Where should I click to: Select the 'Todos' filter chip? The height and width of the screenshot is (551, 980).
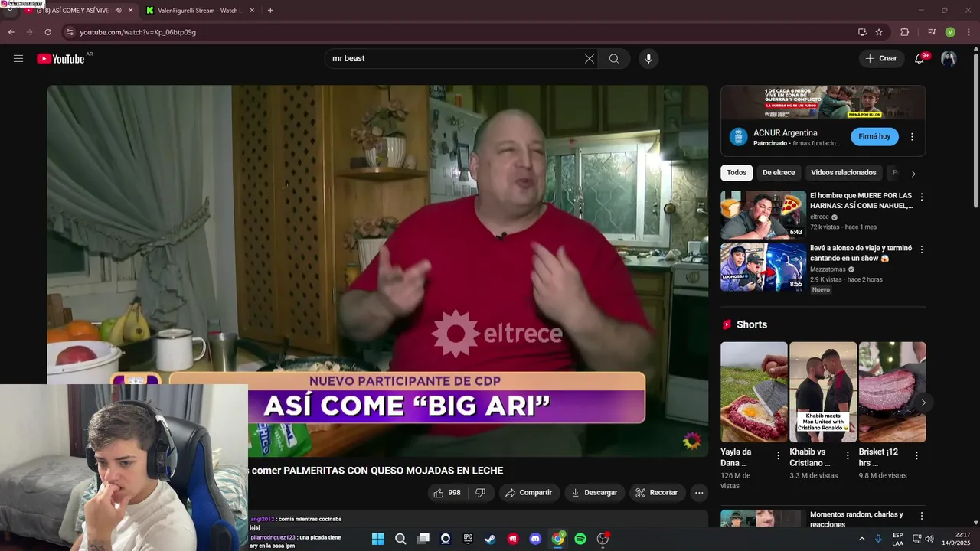tap(737, 173)
